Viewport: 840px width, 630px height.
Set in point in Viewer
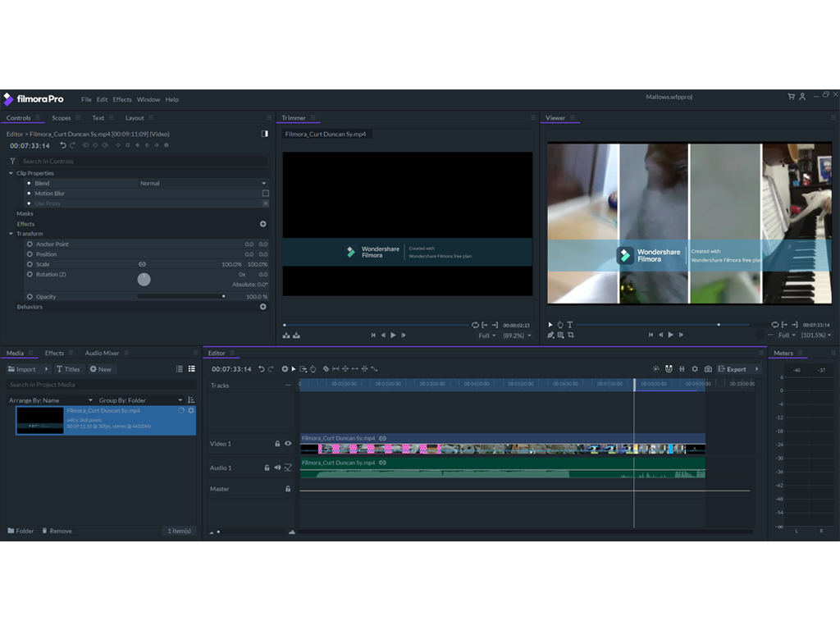tap(784, 325)
